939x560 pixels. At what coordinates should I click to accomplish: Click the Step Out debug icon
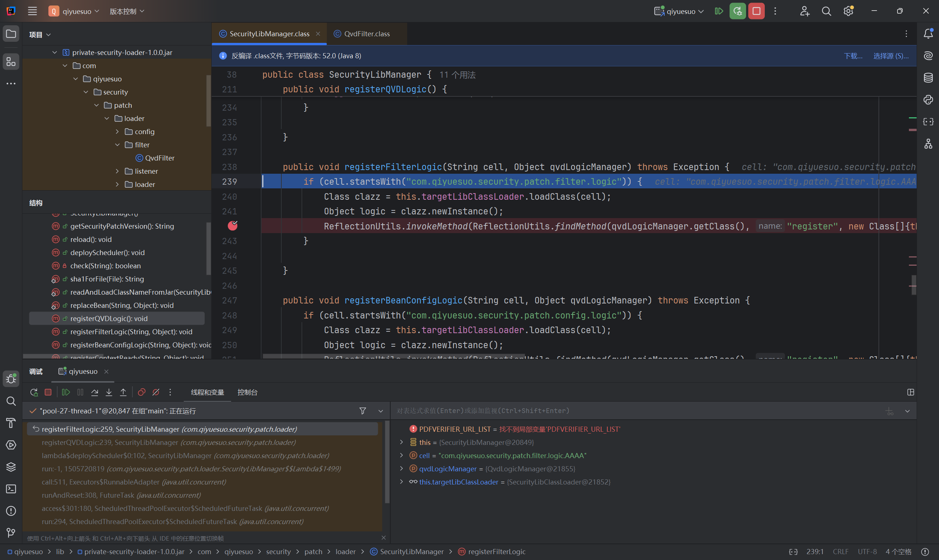123,392
